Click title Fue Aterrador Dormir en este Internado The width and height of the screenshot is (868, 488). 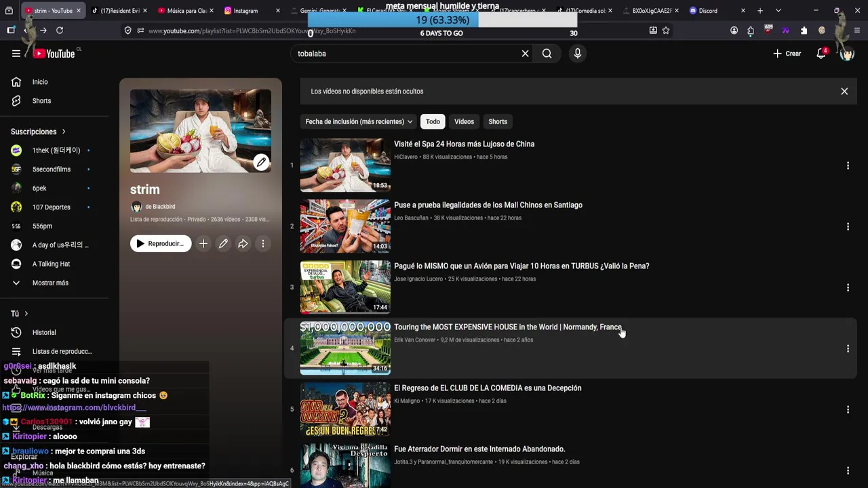tap(479, 449)
